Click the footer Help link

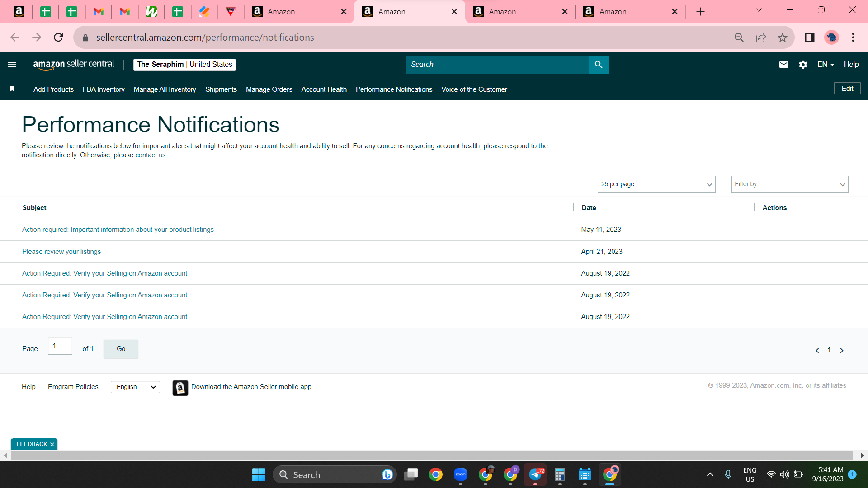point(28,387)
